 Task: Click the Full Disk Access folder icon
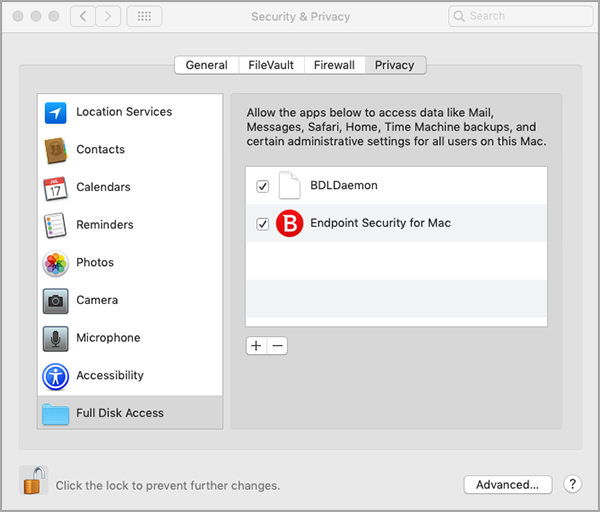pyautogui.click(x=55, y=414)
